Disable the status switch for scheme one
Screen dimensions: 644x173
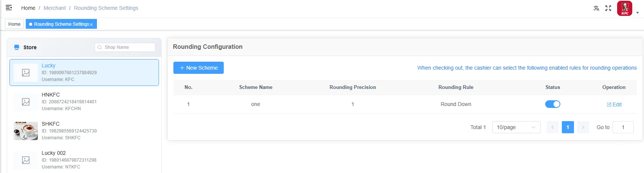coord(553,104)
